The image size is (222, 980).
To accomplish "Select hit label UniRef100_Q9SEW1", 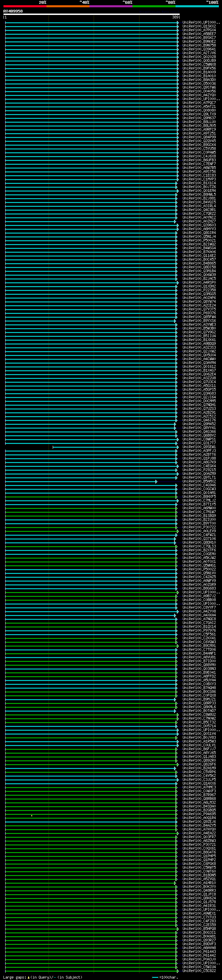I will (x=199, y=447).
